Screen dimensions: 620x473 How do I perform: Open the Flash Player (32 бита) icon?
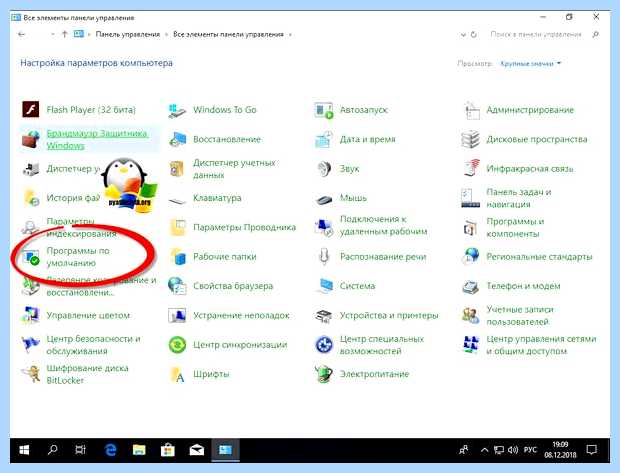(x=30, y=110)
